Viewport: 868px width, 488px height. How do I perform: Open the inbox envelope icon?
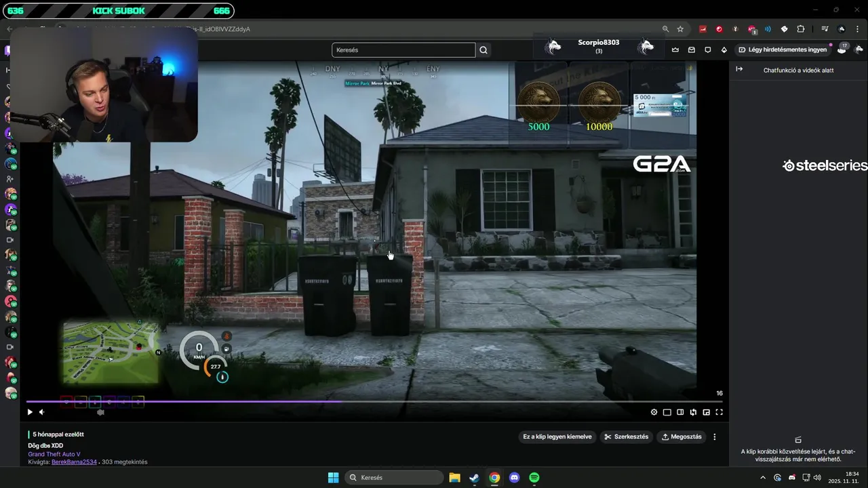pos(692,50)
